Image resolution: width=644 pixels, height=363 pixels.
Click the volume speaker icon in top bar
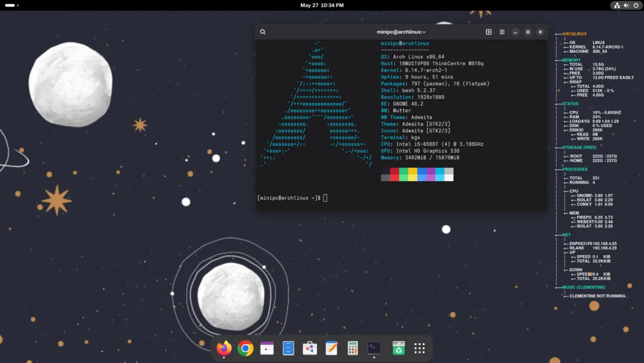pos(627,5)
